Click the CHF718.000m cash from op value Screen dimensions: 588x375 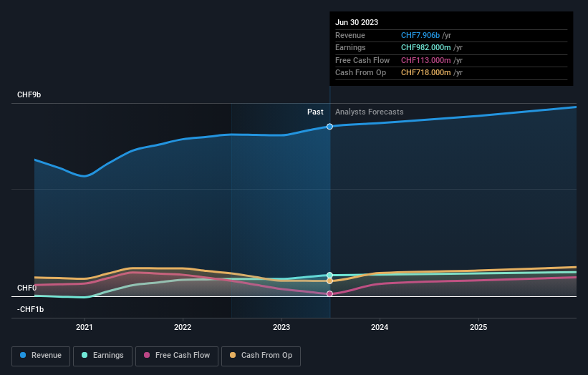[425, 73]
